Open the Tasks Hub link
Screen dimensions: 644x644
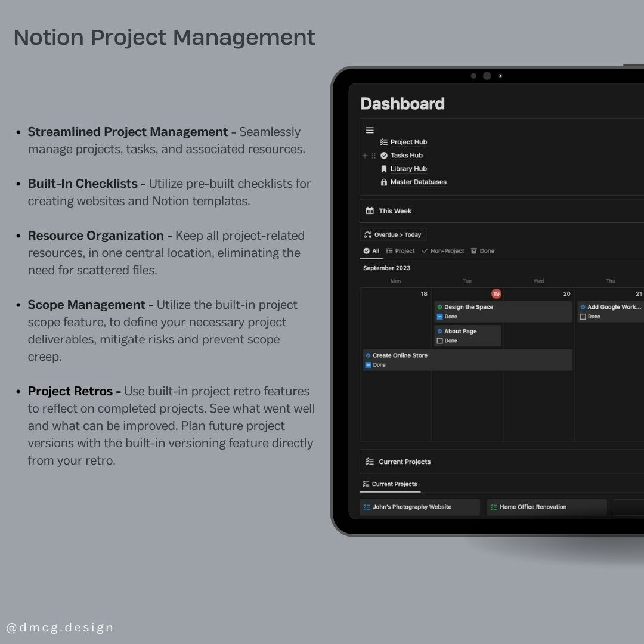click(406, 155)
